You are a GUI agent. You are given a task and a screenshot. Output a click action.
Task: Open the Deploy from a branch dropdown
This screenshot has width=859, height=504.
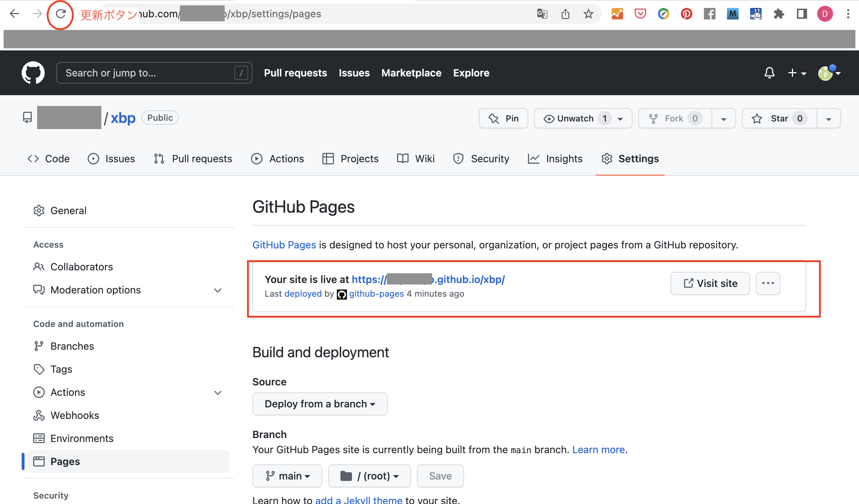point(320,404)
